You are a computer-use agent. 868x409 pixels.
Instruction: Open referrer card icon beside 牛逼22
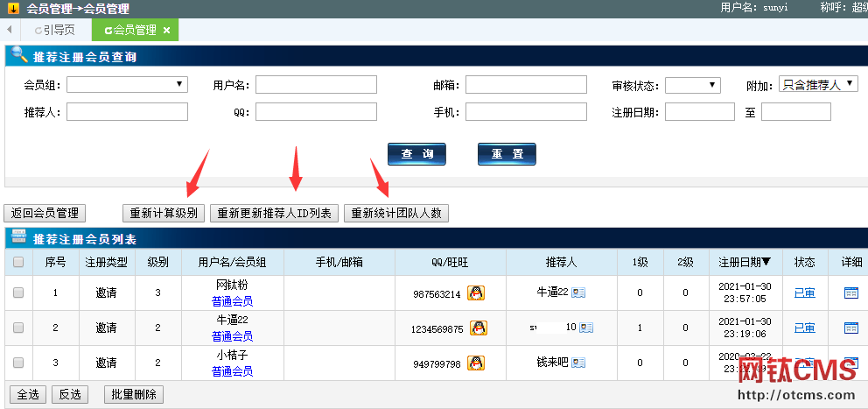coord(578,293)
